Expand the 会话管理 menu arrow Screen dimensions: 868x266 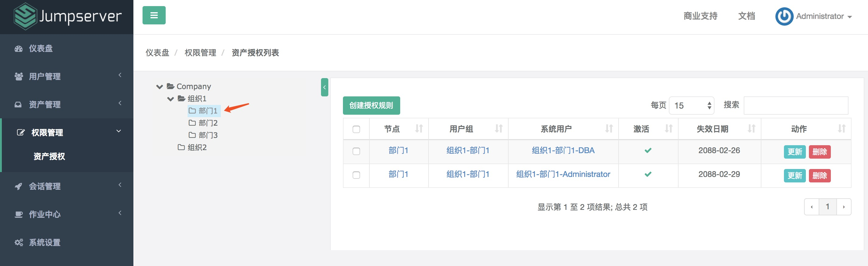click(x=120, y=185)
